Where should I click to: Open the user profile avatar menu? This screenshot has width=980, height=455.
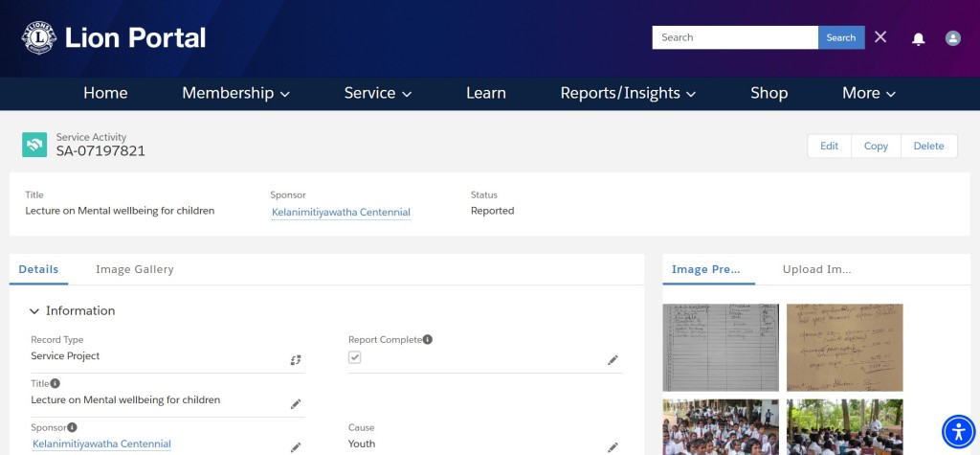coord(952,38)
